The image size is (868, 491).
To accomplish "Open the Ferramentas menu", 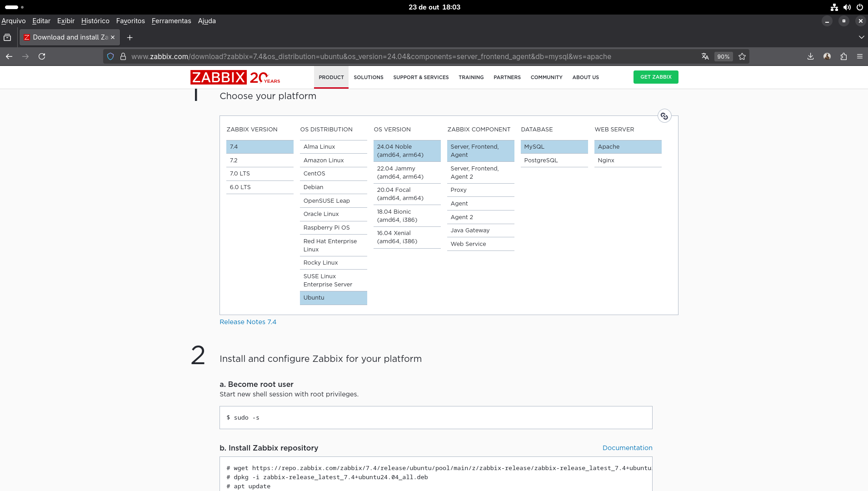I will click(171, 21).
